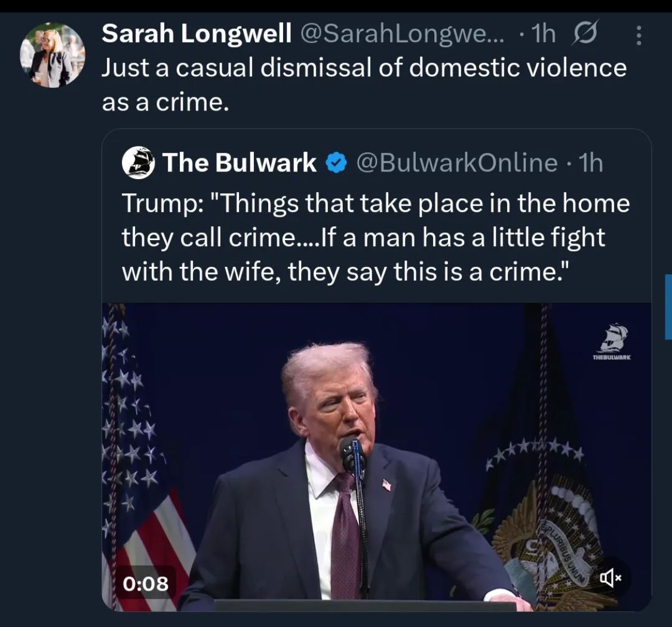
Task: Click the Grok slash icon beside timestamp
Action: 586,36
